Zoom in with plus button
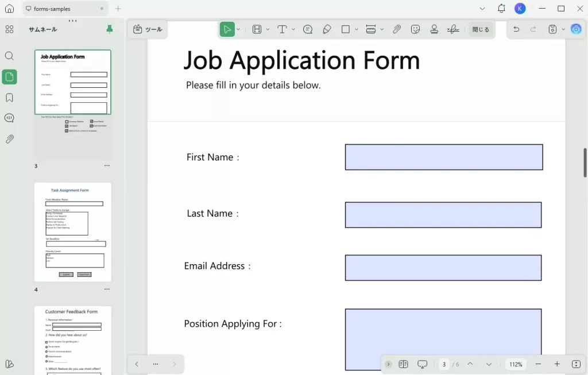 557,364
